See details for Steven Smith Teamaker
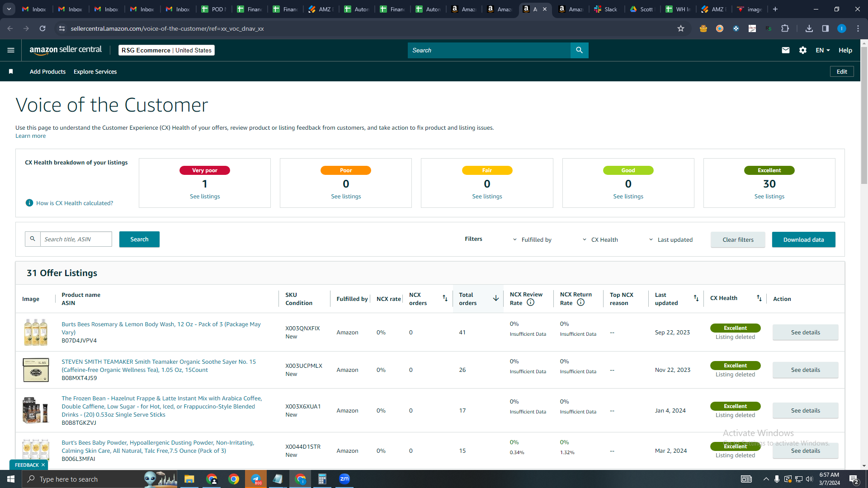The image size is (868, 488). click(x=805, y=370)
